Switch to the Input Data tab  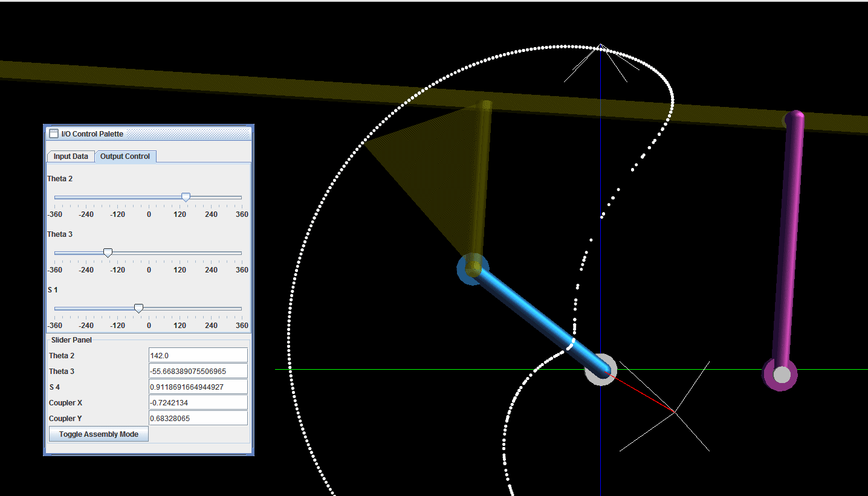70,156
